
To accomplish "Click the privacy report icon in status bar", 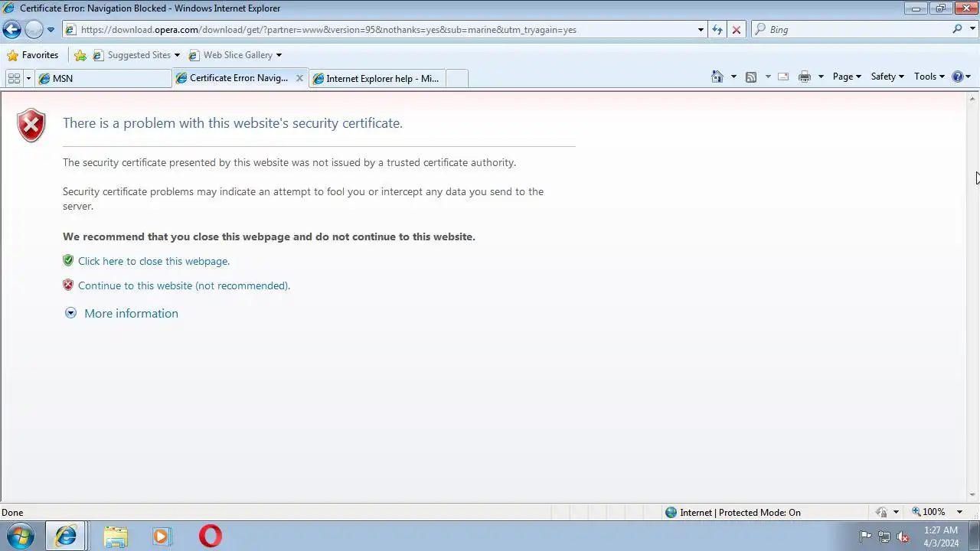I will click(882, 512).
